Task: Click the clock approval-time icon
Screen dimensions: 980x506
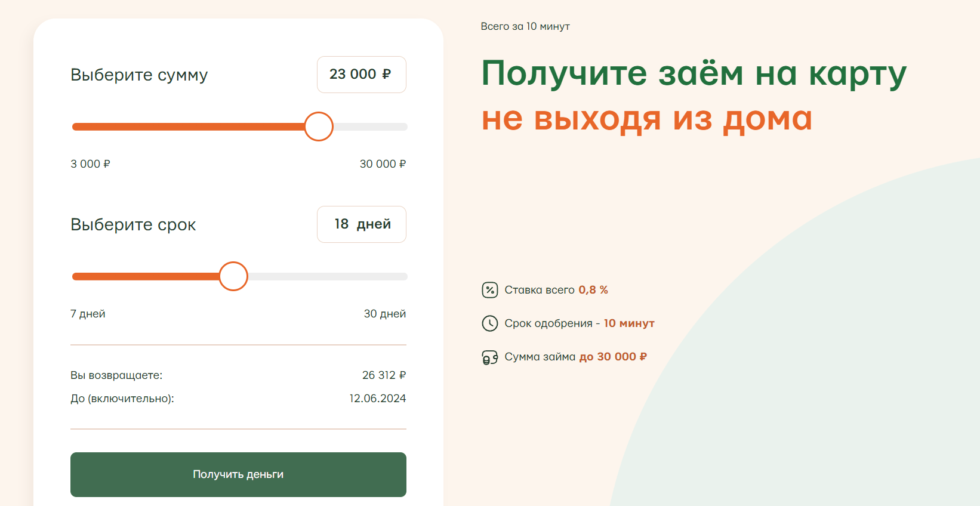Action: [489, 323]
